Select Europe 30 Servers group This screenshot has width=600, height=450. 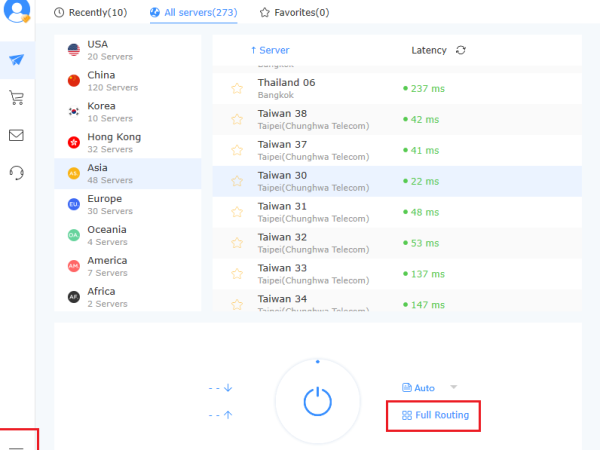128,205
